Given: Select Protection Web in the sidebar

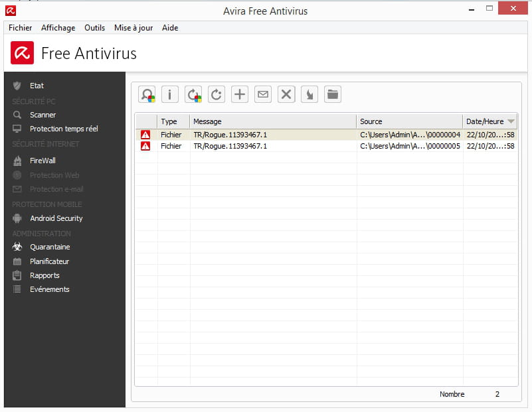Looking at the screenshot, I should [x=54, y=175].
